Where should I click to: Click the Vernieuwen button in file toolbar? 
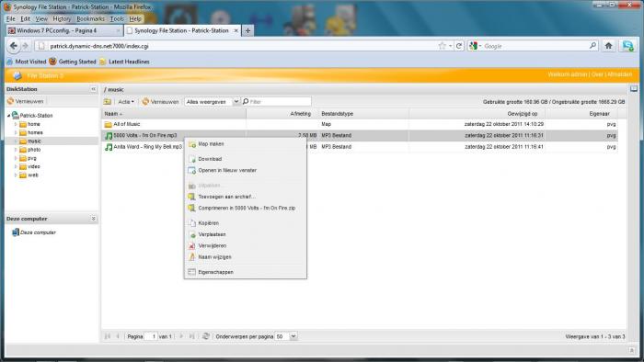[161, 102]
